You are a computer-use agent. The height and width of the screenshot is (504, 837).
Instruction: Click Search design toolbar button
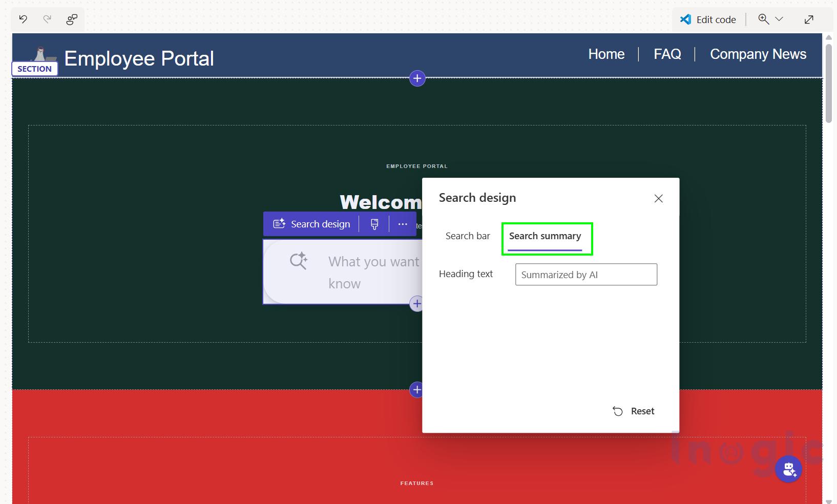coord(311,224)
